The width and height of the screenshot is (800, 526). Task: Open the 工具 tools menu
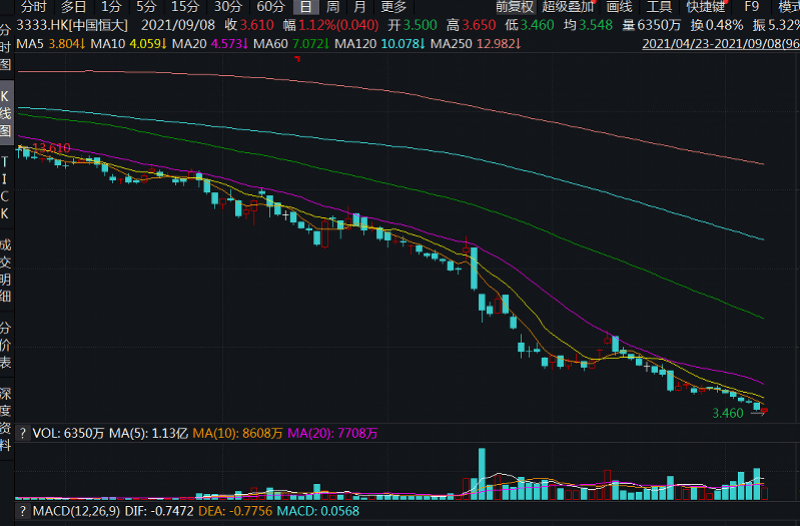click(x=659, y=6)
